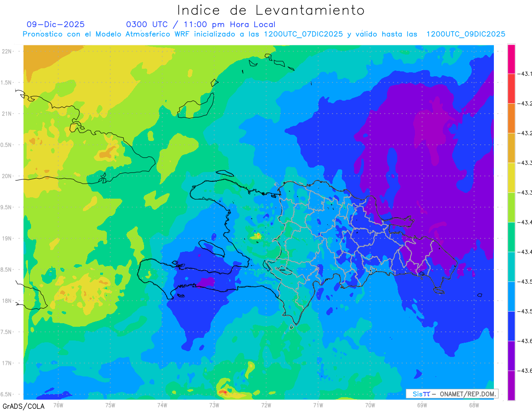Pick the pink-magenta swatch in the color legend
Viewport: 532px width, 411px height.
(x=511, y=59)
